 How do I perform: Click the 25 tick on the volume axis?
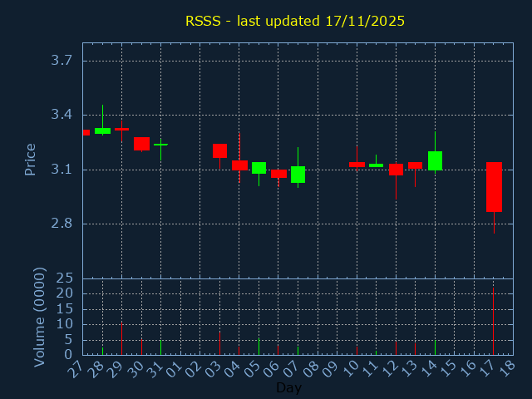coord(66,278)
